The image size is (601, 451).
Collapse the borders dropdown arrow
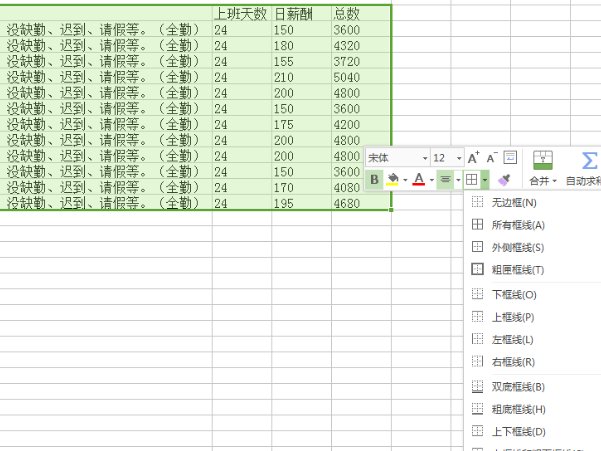click(x=485, y=180)
